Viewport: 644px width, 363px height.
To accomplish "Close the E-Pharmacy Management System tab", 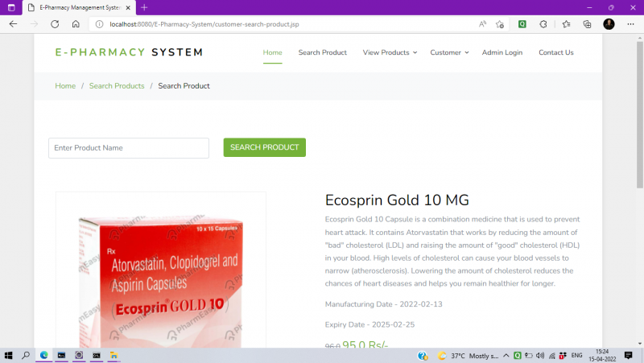I will coord(128,7).
